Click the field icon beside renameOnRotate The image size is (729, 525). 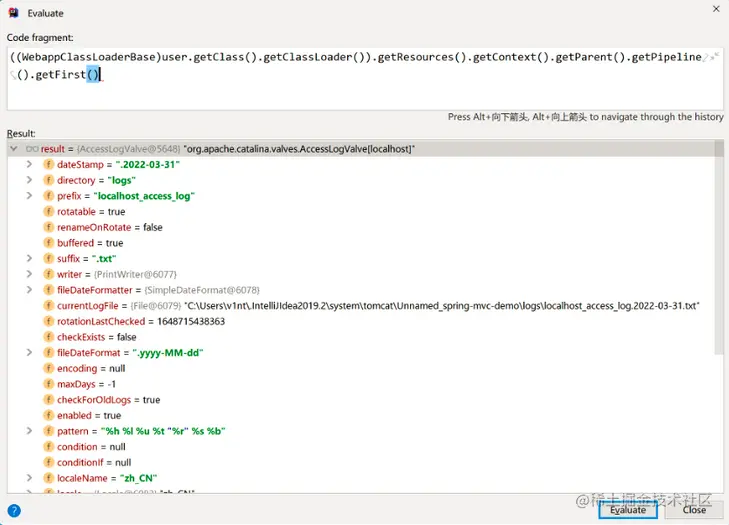tap(48, 227)
